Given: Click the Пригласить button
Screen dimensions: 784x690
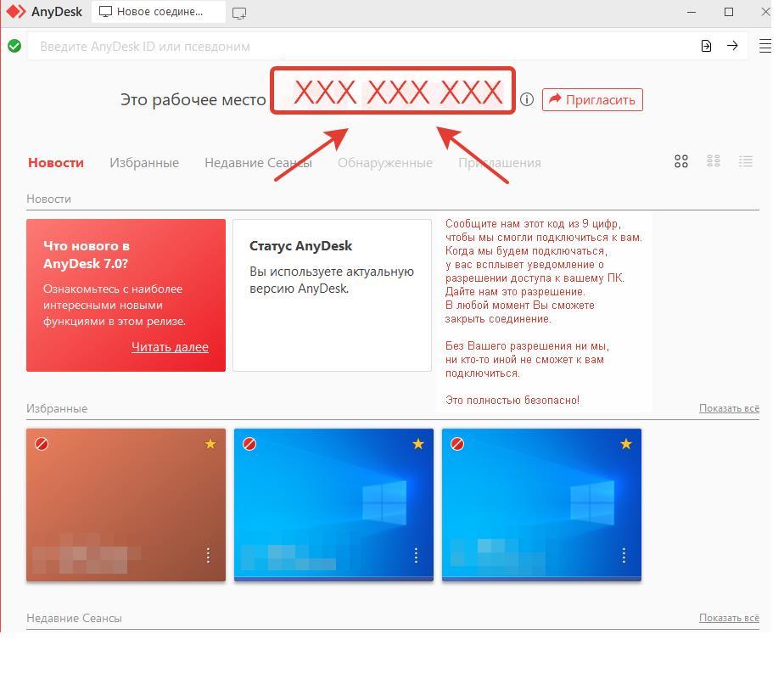Looking at the screenshot, I should (592, 99).
